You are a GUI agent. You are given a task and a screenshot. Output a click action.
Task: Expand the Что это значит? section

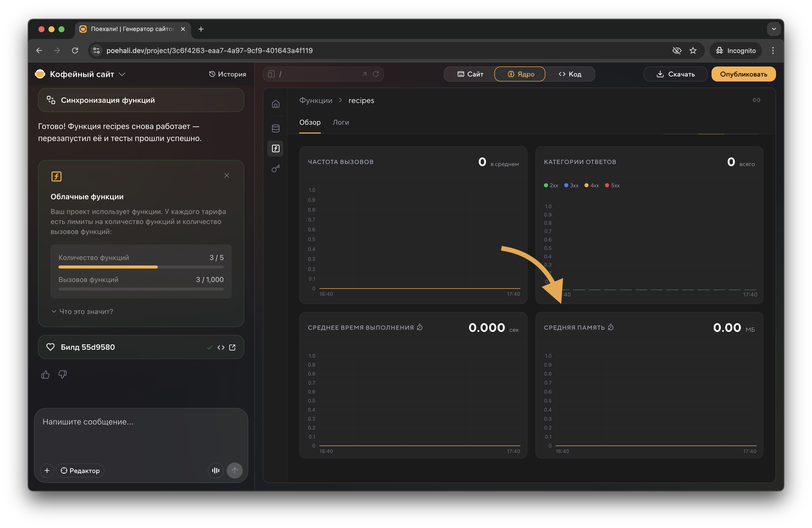(x=82, y=311)
